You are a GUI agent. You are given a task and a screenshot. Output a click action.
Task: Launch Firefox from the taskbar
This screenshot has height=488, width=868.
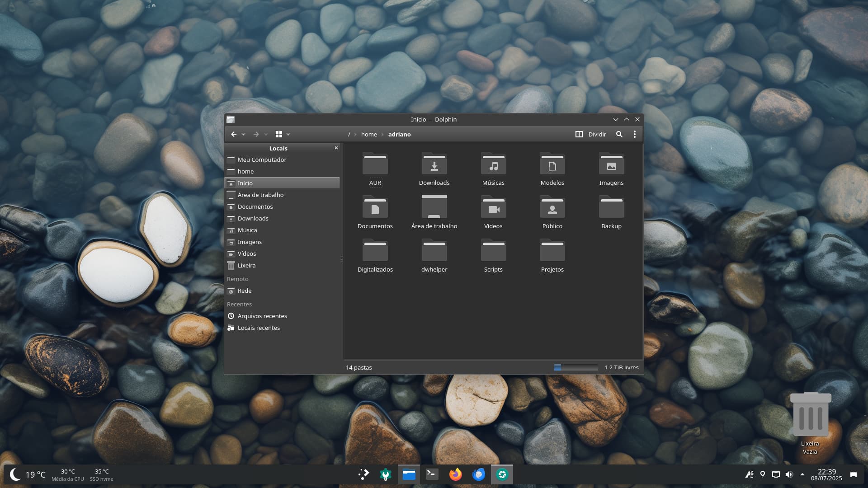[455, 474]
